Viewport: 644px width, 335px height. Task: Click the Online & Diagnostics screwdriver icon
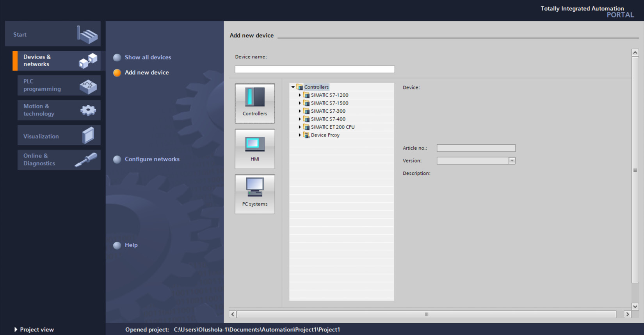[86, 160]
